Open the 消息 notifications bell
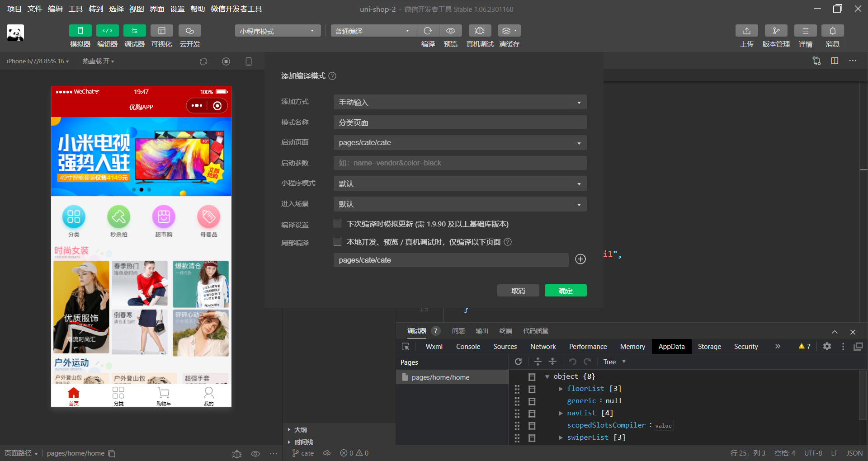This screenshot has width=868, height=461. [833, 31]
